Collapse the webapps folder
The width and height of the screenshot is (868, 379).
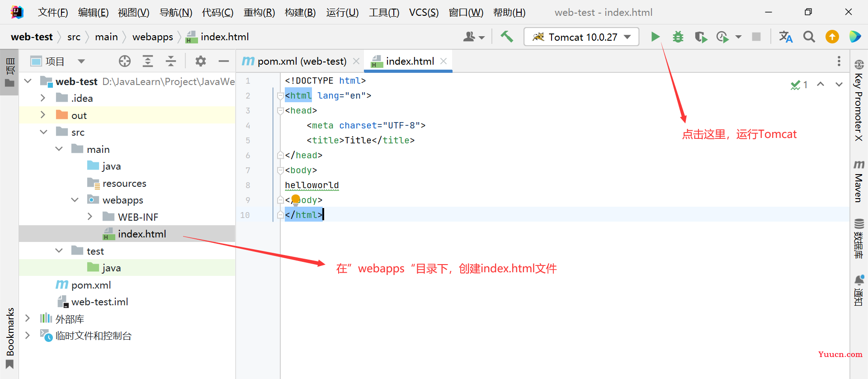pyautogui.click(x=75, y=199)
